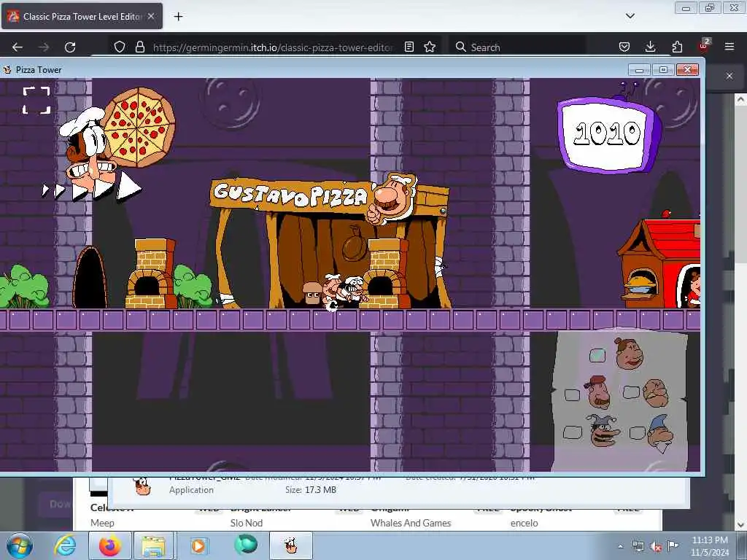
Task: Launch Internet Explorer from taskbar
Action: pyautogui.click(x=65, y=545)
